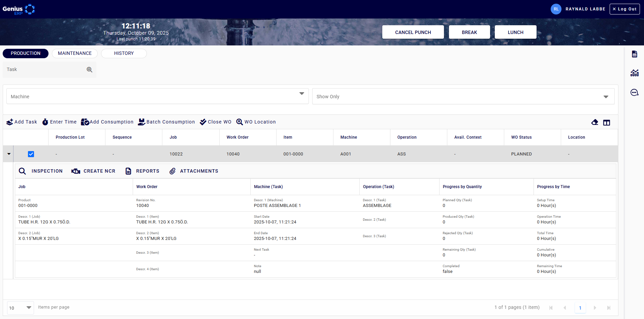
Task: Click the Task search input field
Action: (45, 69)
